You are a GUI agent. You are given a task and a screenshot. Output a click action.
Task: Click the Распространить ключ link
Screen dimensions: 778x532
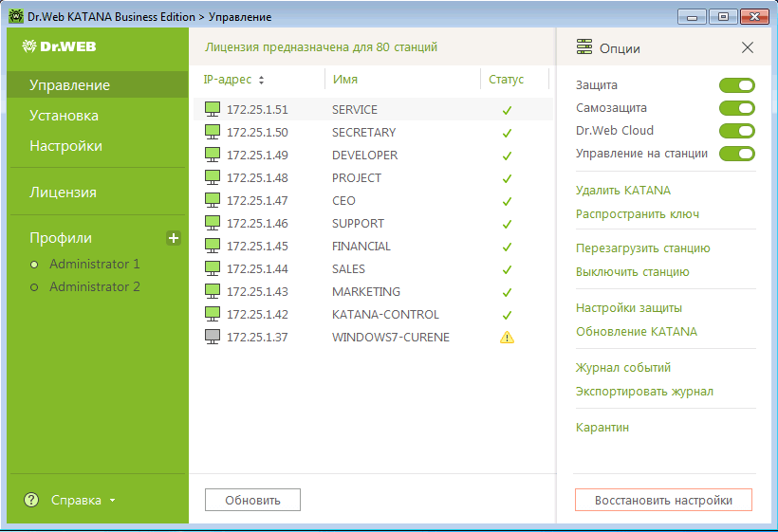click(x=638, y=214)
